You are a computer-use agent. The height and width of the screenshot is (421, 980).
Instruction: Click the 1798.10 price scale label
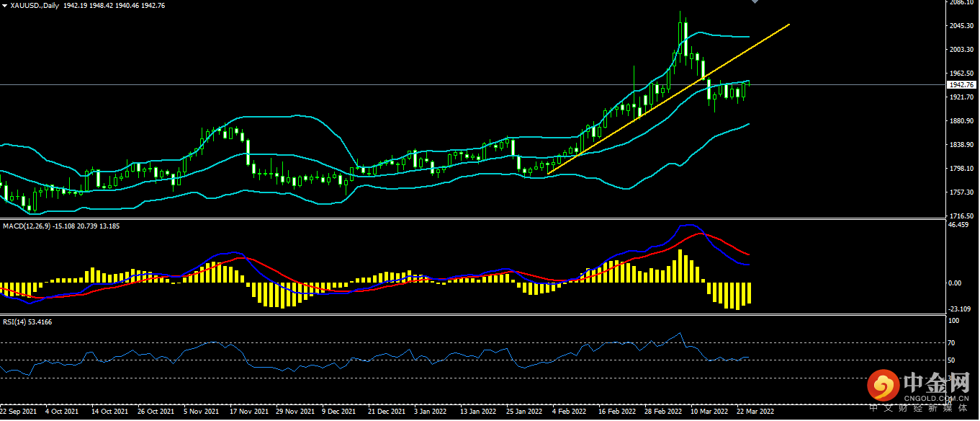[963, 169]
